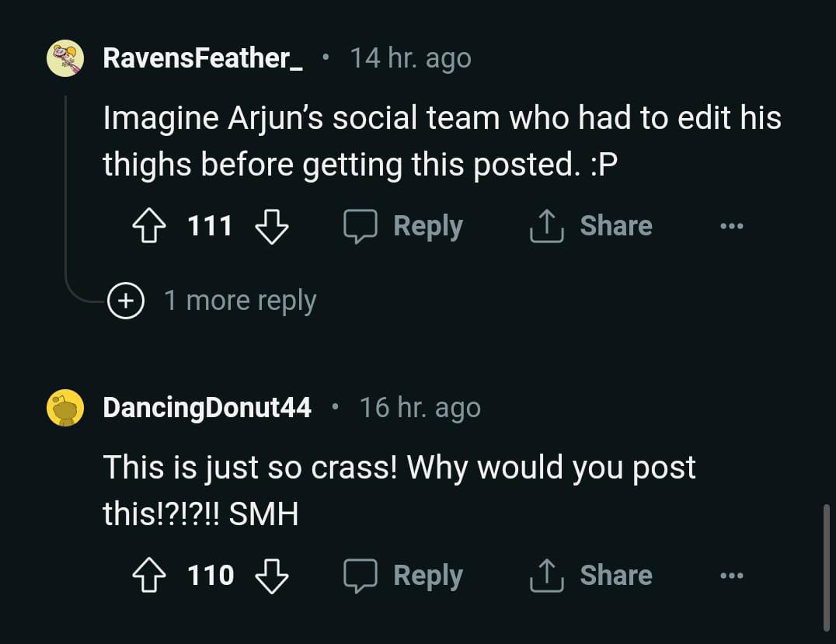This screenshot has height=644, width=836.
Task: Share RavensFeather_'s comment
Action: pyautogui.click(x=590, y=226)
